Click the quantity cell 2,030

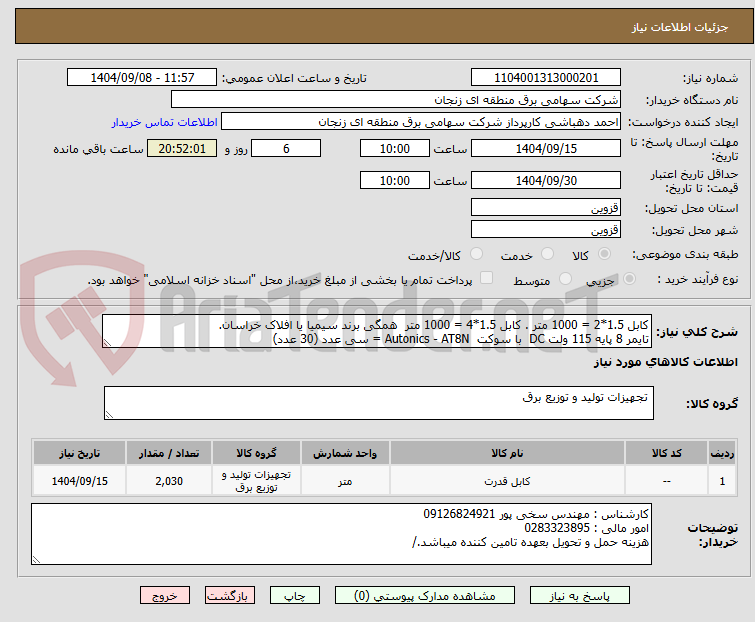tap(169, 481)
